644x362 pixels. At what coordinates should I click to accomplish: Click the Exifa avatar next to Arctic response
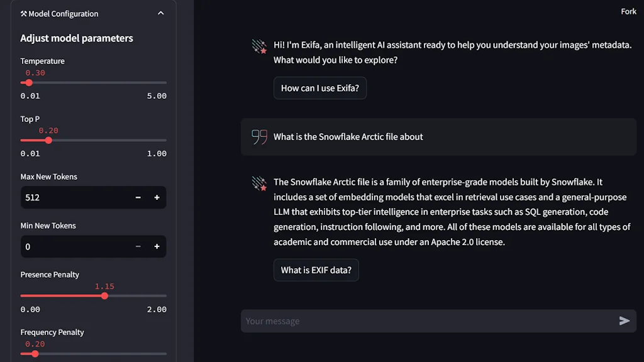pyautogui.click(x=258, y=182)
